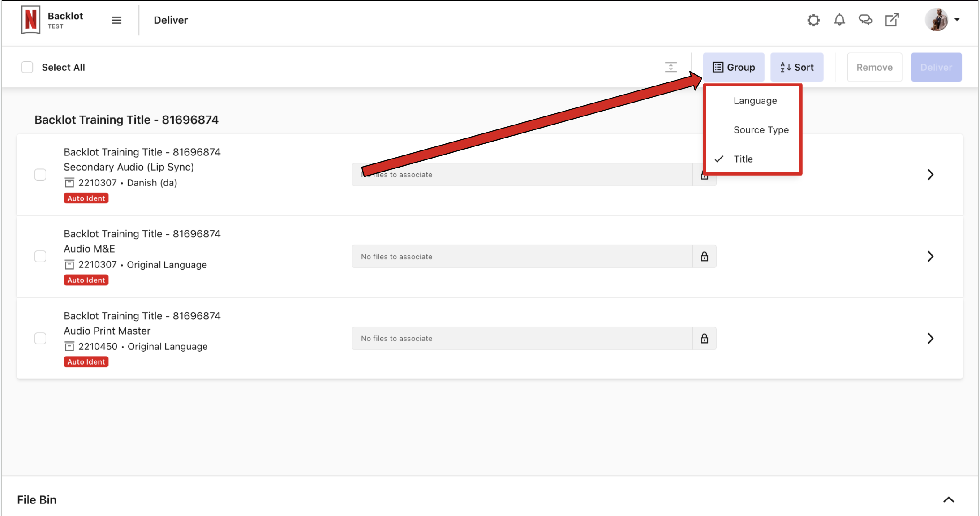Toggle Select All checkbox at top left
Viewport: 980px width, 516px height.
(27, 67)
